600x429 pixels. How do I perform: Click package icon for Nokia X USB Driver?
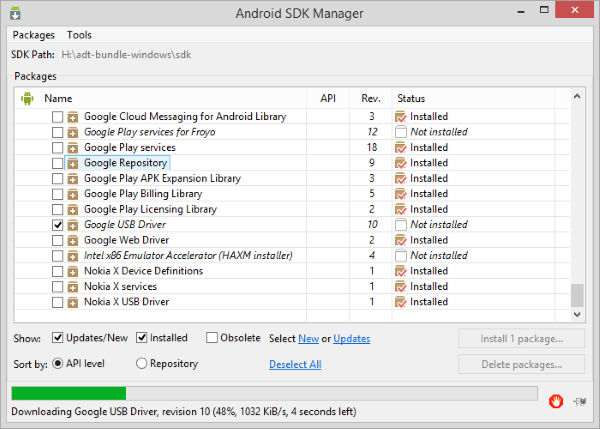73,302
